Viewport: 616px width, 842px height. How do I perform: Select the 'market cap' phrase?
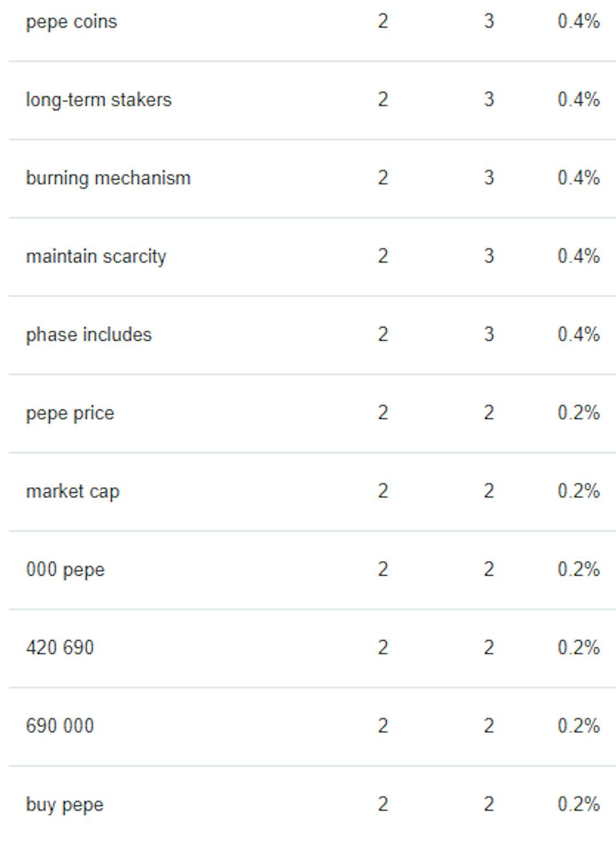tap(72, 491)
